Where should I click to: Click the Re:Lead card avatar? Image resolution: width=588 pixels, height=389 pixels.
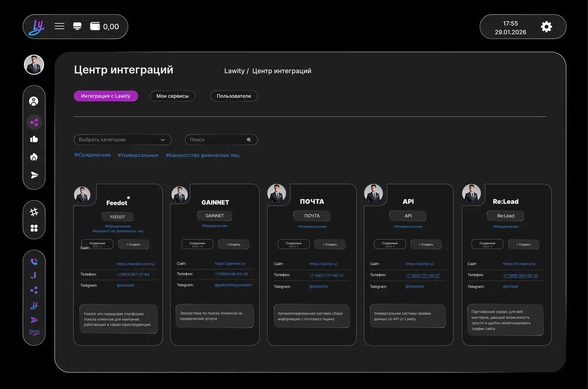point(471,193)
